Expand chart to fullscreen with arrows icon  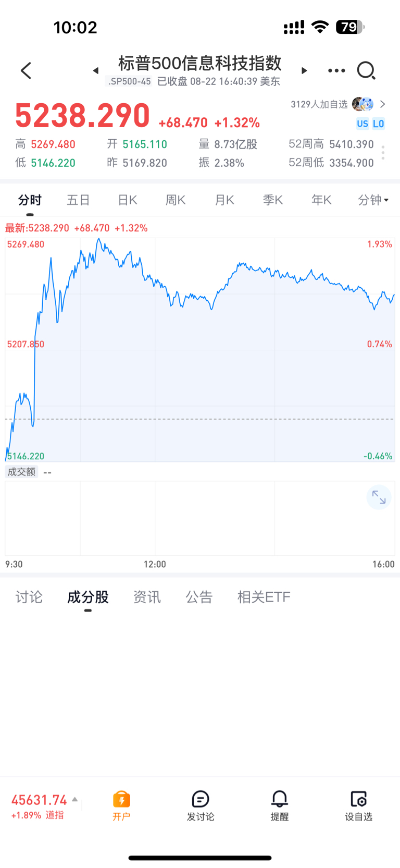coord(379,498)
